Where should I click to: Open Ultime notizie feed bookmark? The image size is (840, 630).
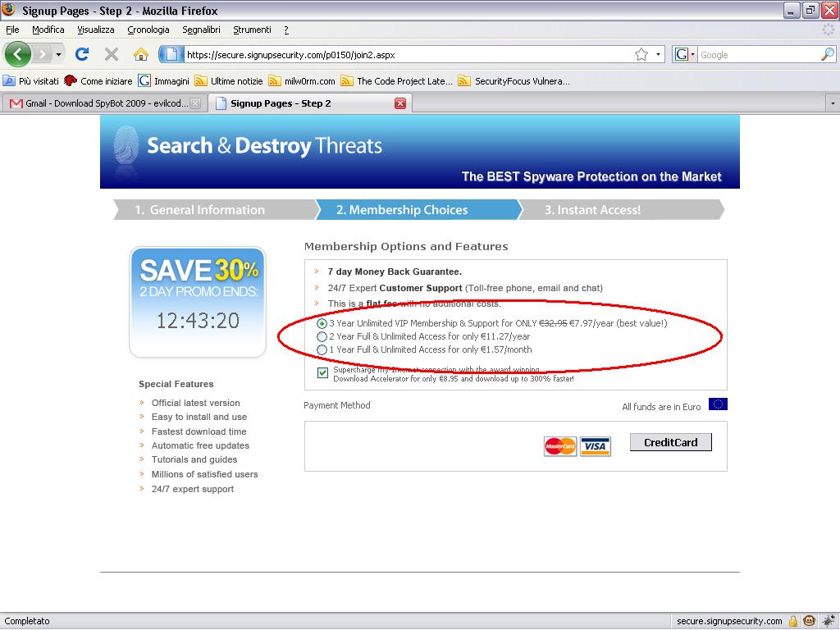pos(229,81)
